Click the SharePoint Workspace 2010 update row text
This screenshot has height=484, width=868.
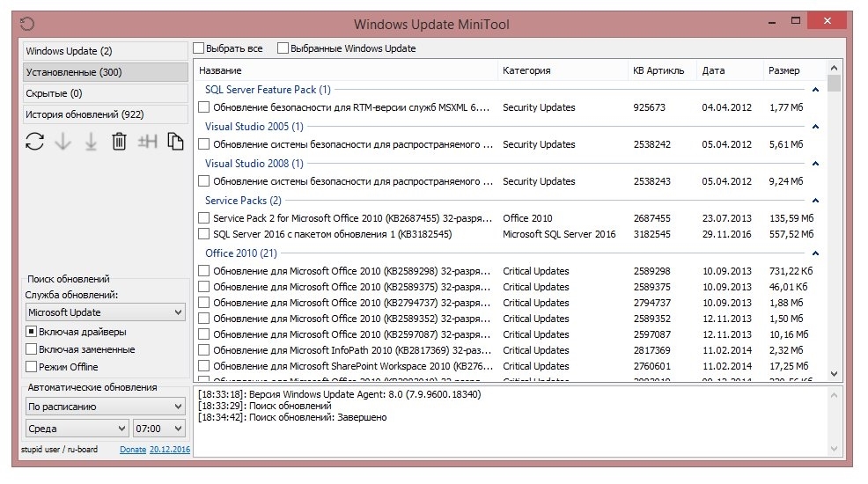coord(353,366)
